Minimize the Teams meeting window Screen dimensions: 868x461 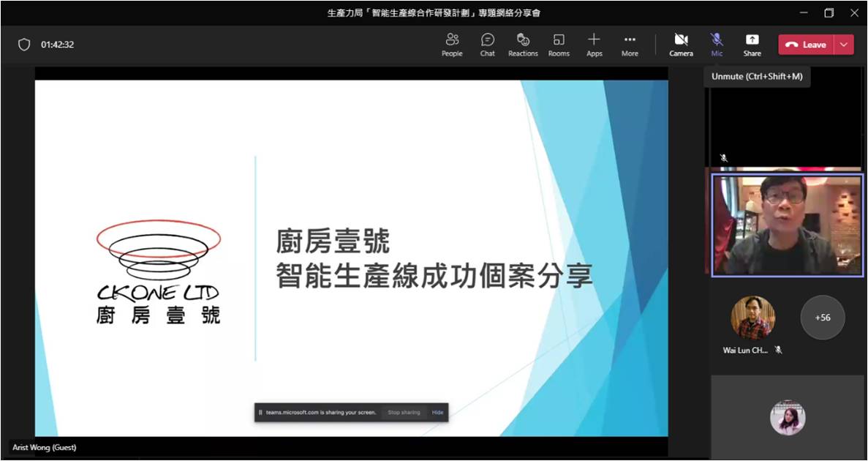click(804, 12)
